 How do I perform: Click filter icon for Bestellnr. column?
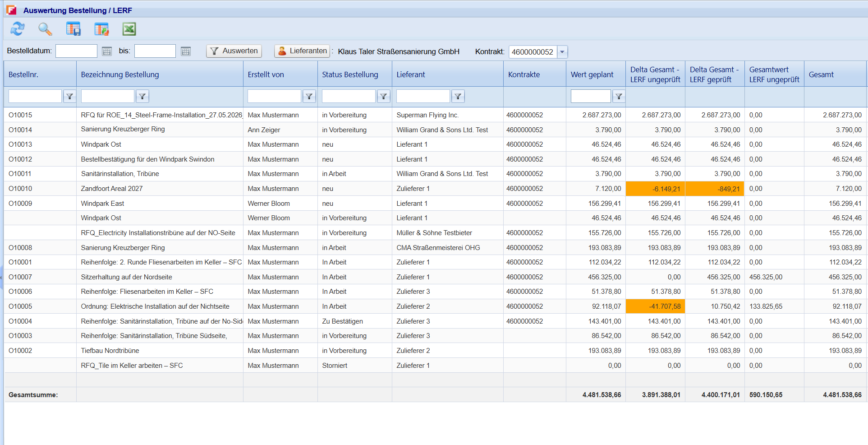click(x=69, y=96)
